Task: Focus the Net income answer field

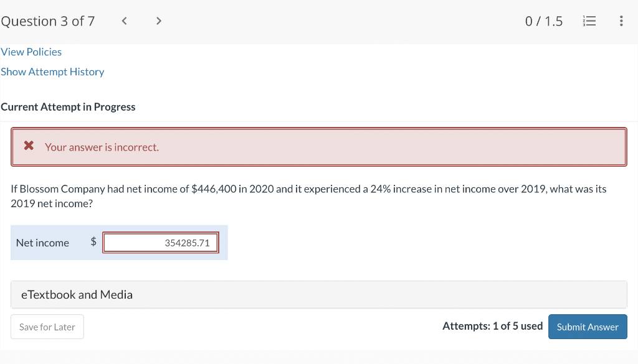Action: point(161,243)
